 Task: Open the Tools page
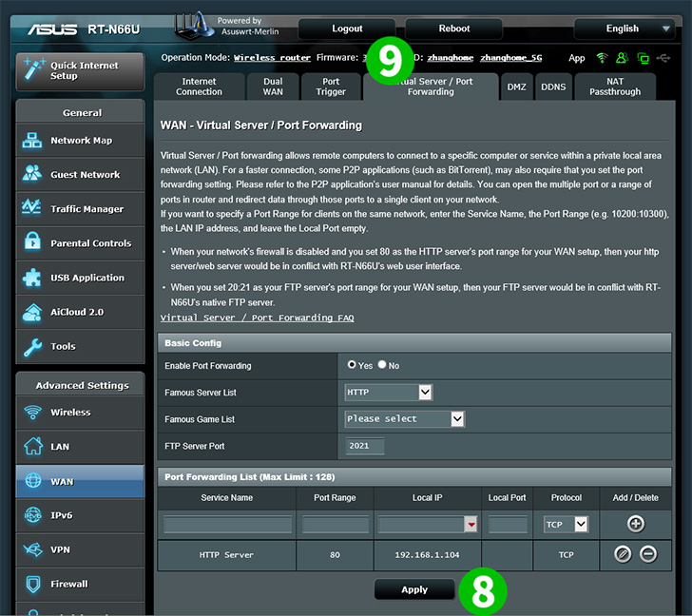pos(80,346)
